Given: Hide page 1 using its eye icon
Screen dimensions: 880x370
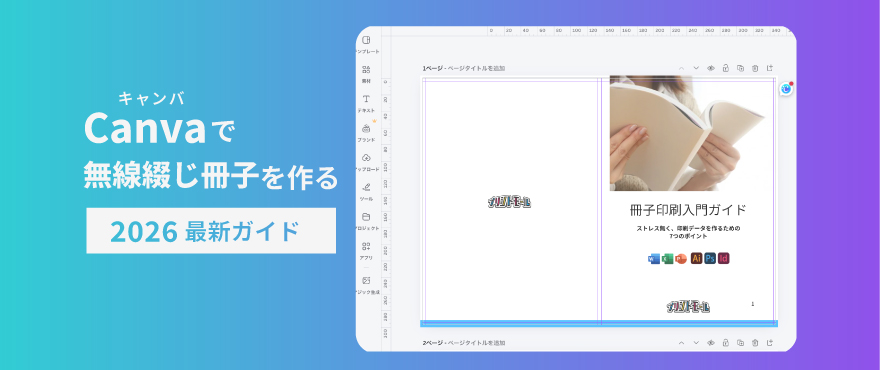Looking at the screenshot, I should tap(711, 68).
